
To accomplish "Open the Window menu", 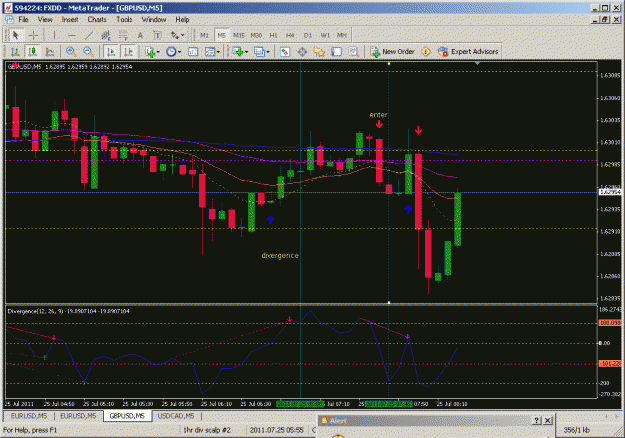I will click(x=153, y=20).
